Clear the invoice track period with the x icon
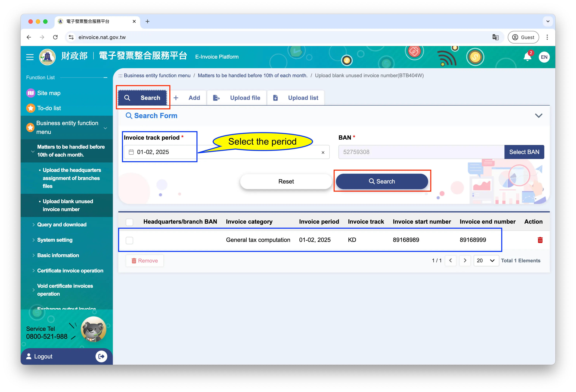The width and height of the screenshot is (576, 392). [323, 152]
